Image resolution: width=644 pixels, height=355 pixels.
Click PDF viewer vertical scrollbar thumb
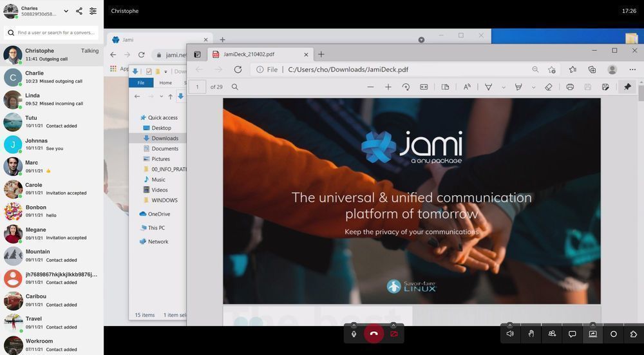[641, 93]
